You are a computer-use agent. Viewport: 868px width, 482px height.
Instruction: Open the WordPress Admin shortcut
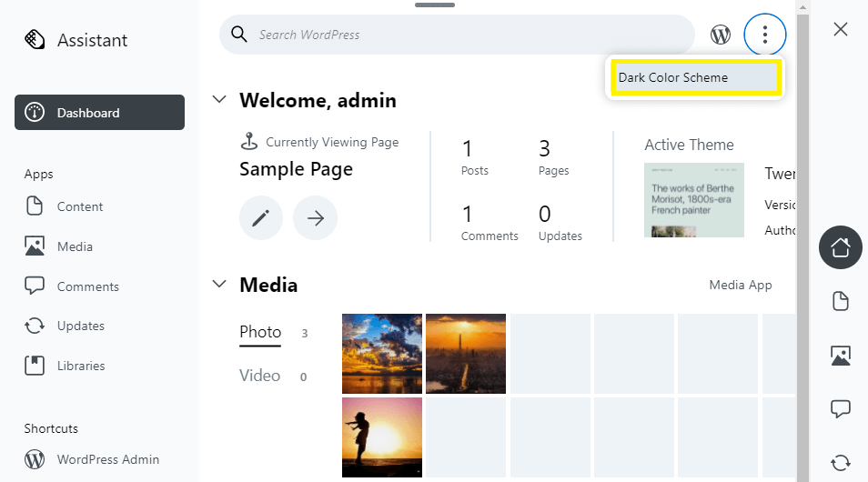[108, 459]
